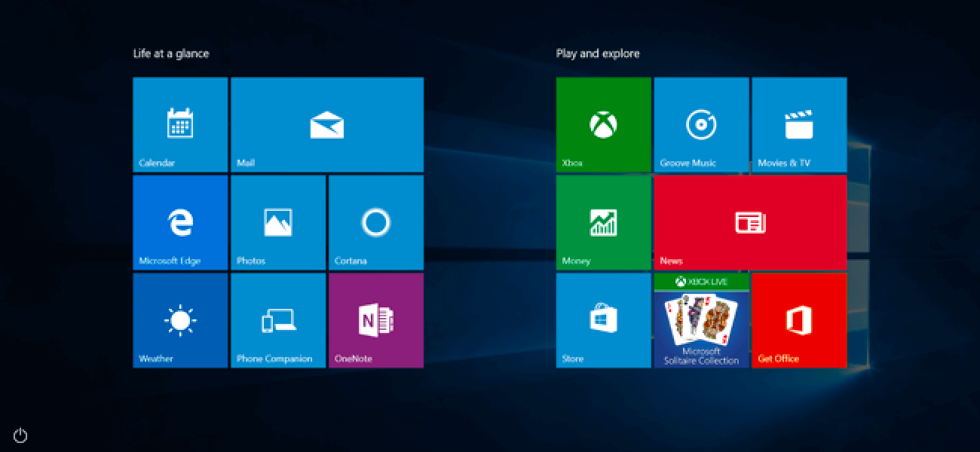
Task: Open the Calendar tile
Action: tap(180, 124)
